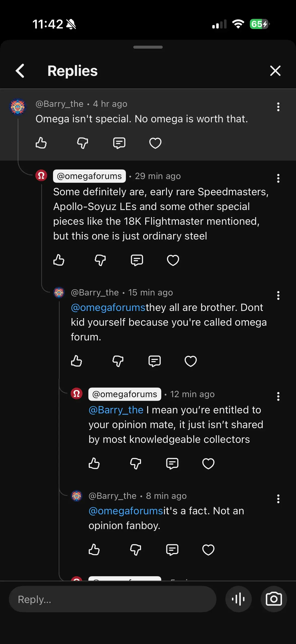Reply to the "opinion fanboy" comment

tap(172, 550)
